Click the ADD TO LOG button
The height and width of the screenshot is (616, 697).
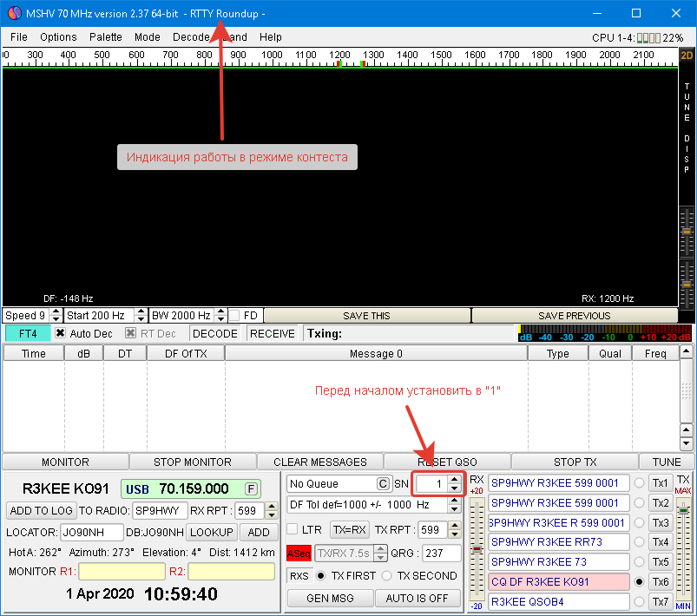tap(41, 510)
